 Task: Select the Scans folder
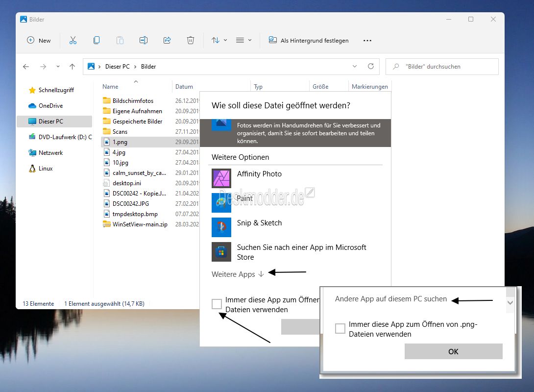(x=115, y=131)
